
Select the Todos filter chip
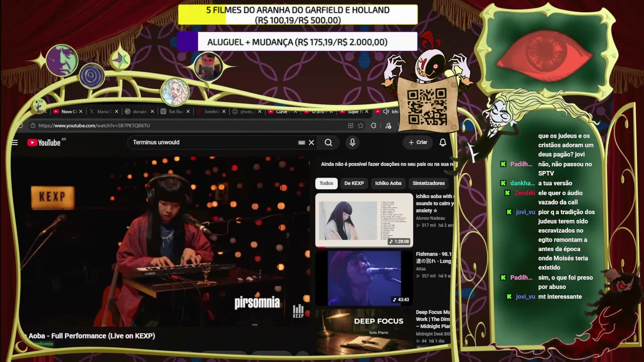[x=326, y=184]
